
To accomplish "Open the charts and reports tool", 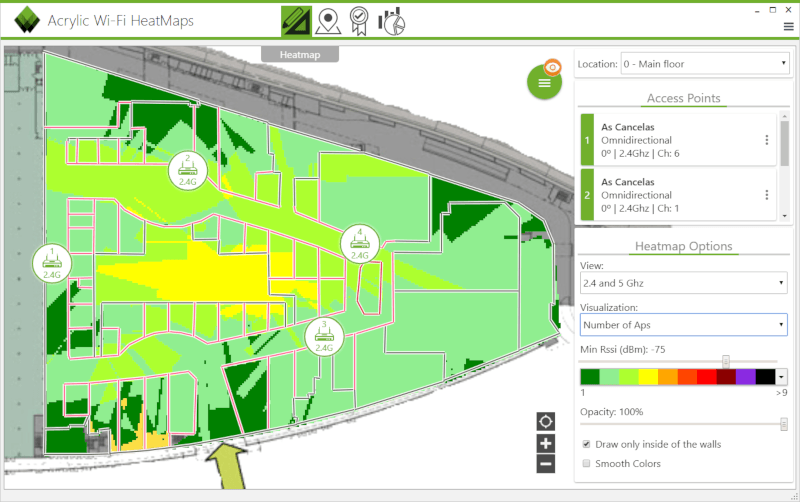I will point(391,22).
